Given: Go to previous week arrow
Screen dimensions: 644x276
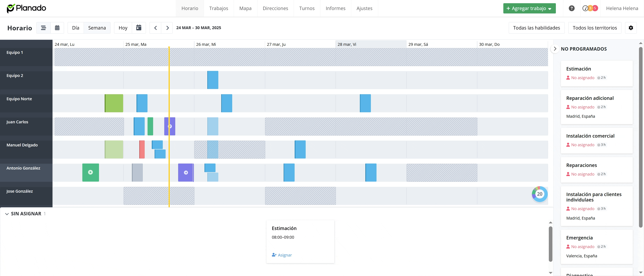Looking at the screenshot, I should (156, 28).
